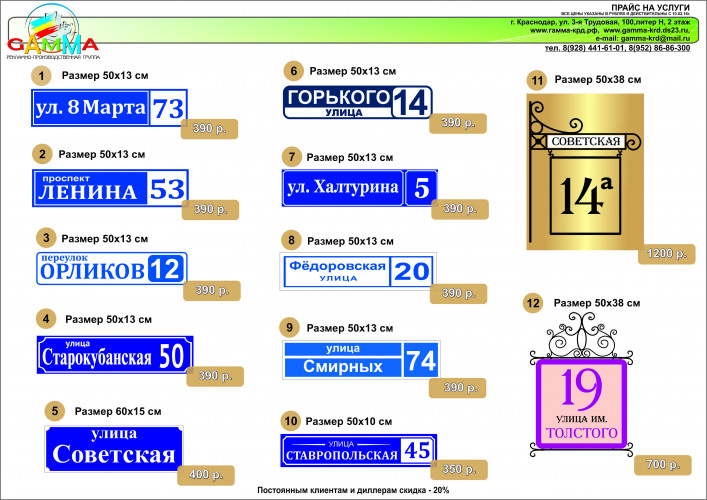Click the number 1 circle badge
This screenshot has height=500, width=707.
pos(41,76)
